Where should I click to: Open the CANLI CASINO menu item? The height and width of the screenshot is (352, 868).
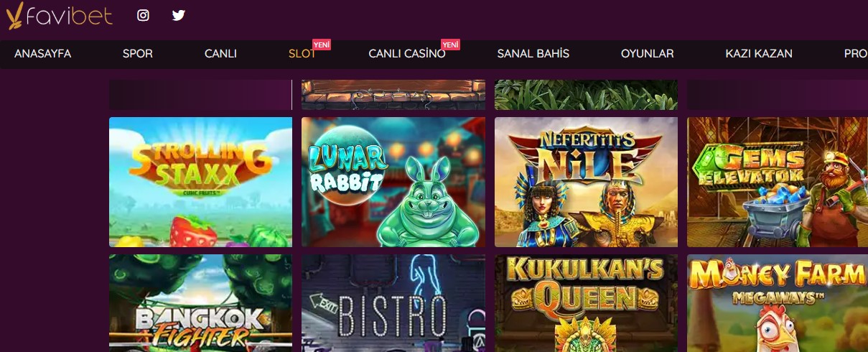point(407,54)
